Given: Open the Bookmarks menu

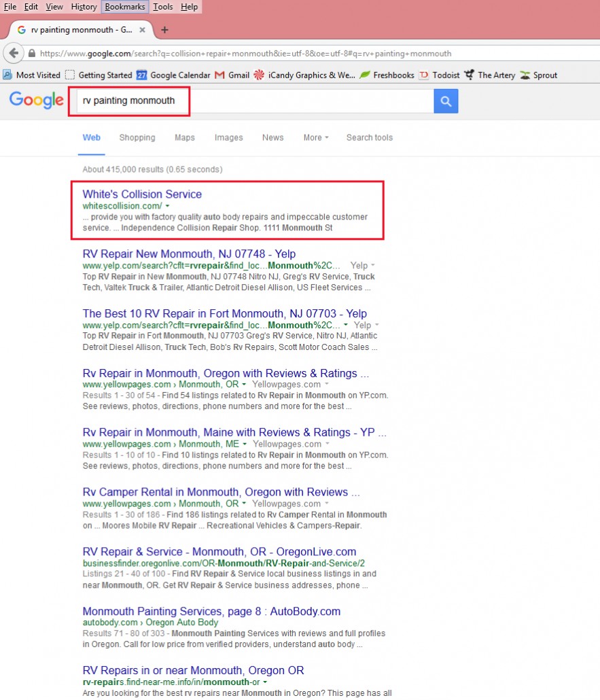Looking at the screenshot, I should [125, 7].
